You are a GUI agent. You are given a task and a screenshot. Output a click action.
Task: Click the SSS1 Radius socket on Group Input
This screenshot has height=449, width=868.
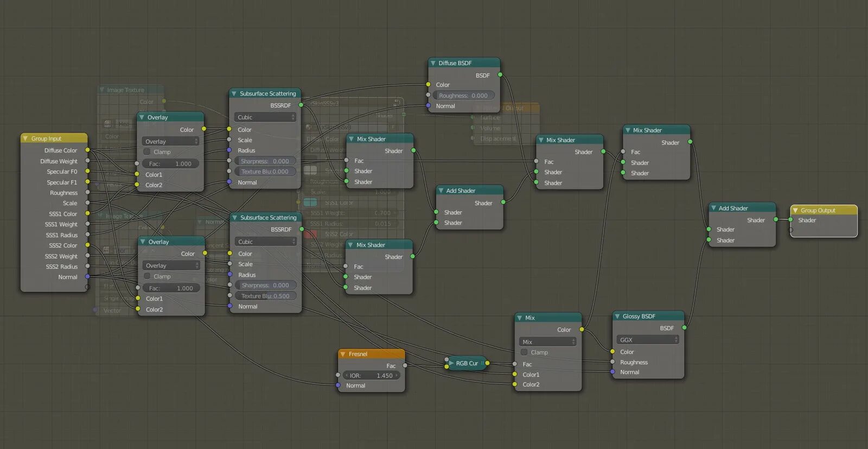pyautogui.click(x=87, y=235)
